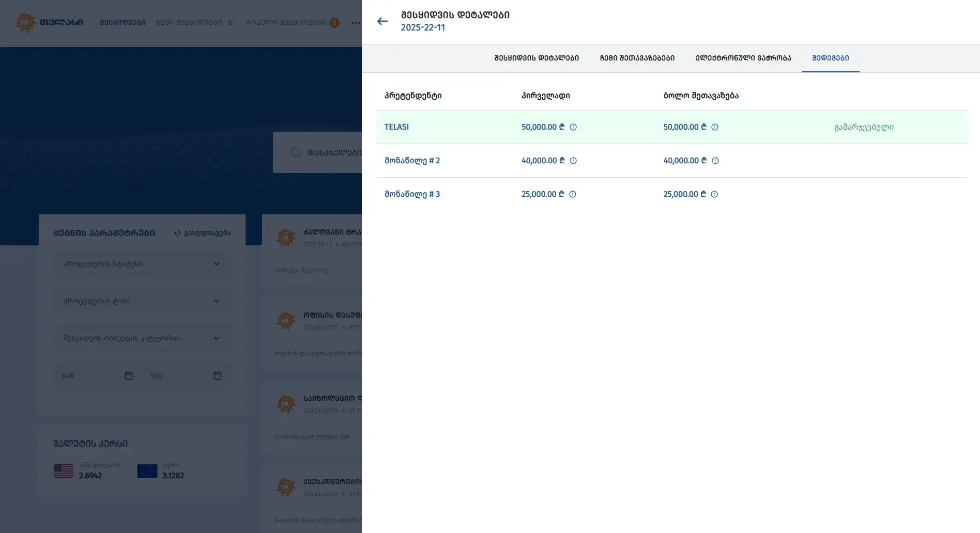Click info icon next to TELASI initial price
This screenshot has height=533, width=980.
click(x=573, y=127)
